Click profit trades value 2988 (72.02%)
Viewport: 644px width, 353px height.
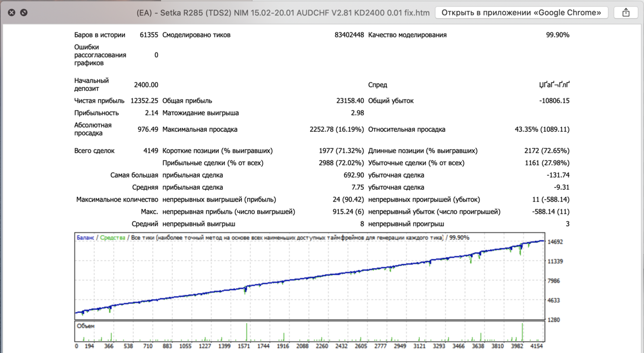pos(341,163)
